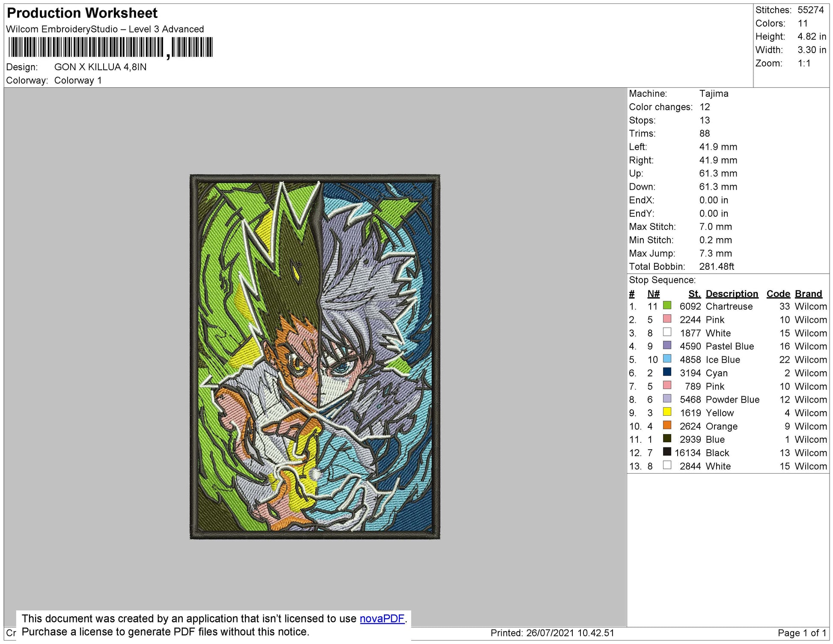Click the St. column header
This screenshot has width=833, height=644.
point(694,294)
